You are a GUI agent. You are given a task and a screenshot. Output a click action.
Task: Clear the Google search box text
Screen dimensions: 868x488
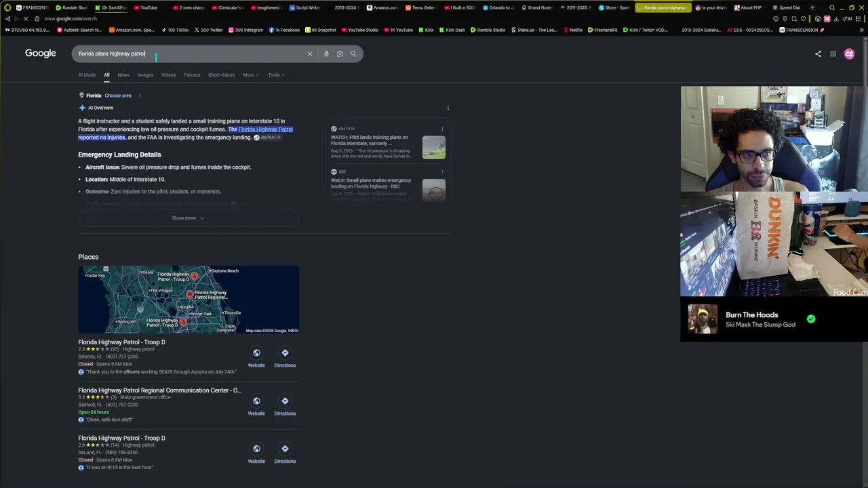coord(310,54)
